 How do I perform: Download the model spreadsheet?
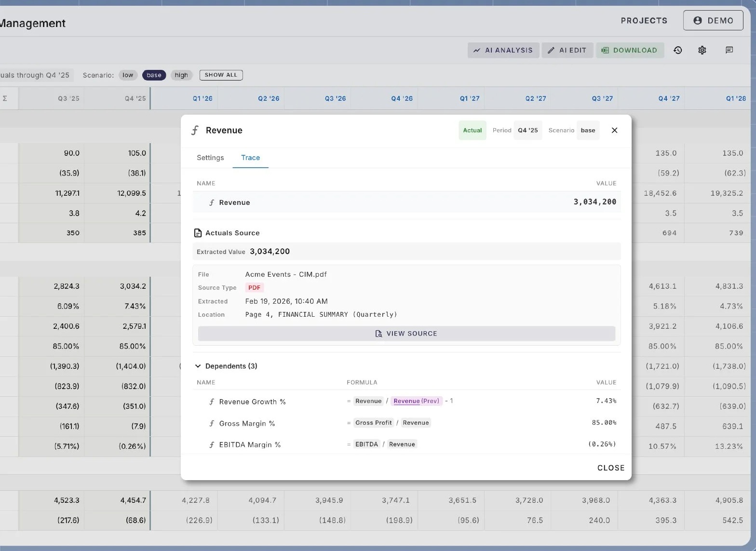630,50
